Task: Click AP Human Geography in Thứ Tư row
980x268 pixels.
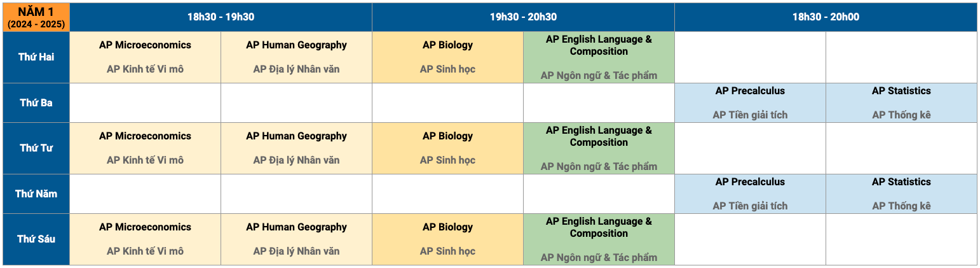Action: click(x=296, y=148)
